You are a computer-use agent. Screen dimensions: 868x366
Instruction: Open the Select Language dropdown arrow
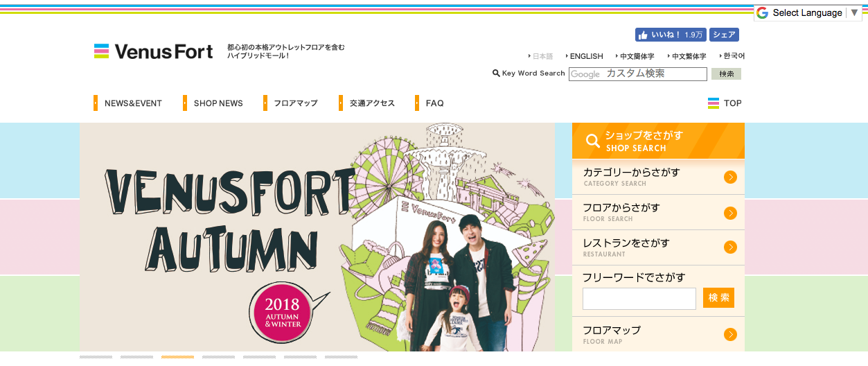(x=854, y=12)
